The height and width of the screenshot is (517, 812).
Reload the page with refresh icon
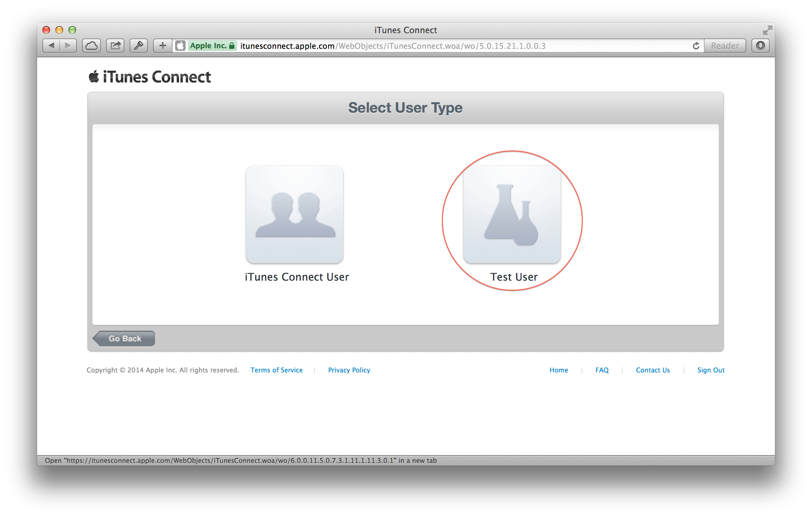[696, 46]
